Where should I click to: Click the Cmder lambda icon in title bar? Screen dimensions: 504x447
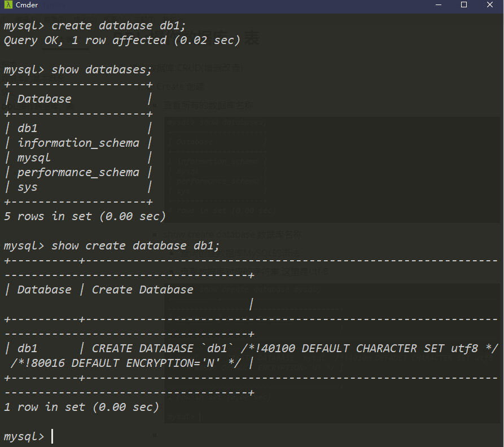point(8,5)
